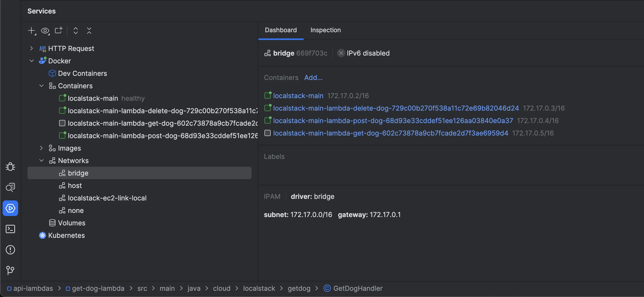Open the View Options eye menu
Viewport: 644px width, 297px height.
click(45, 30)
